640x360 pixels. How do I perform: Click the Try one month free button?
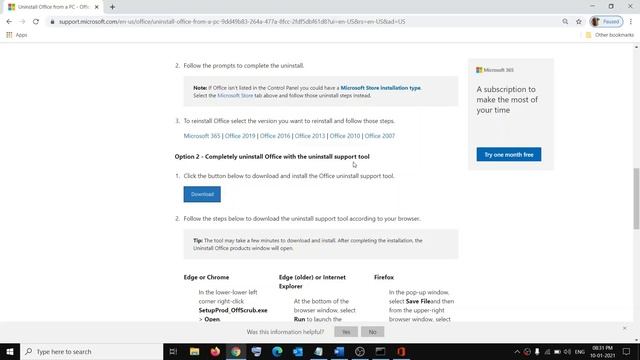[x=509, y=155]
